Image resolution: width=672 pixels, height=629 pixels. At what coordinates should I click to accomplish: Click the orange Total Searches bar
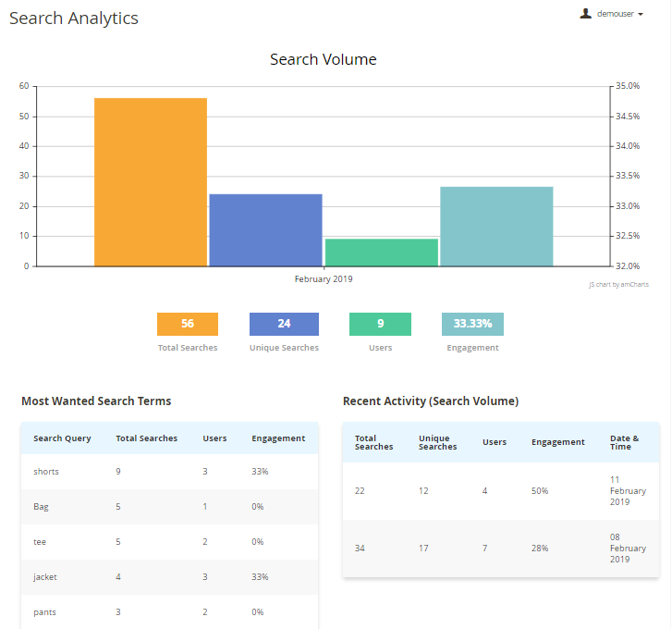(x=151, y=181)
